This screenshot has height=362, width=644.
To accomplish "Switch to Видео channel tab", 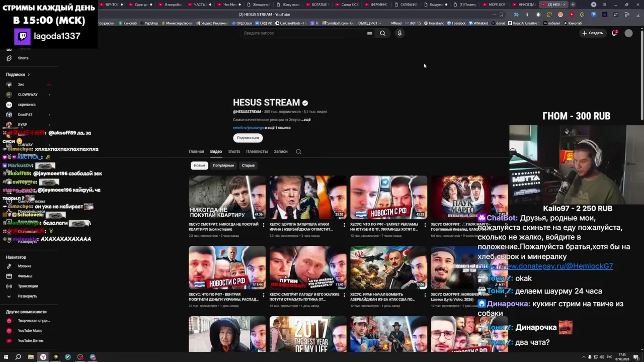I will coord(216,151).
